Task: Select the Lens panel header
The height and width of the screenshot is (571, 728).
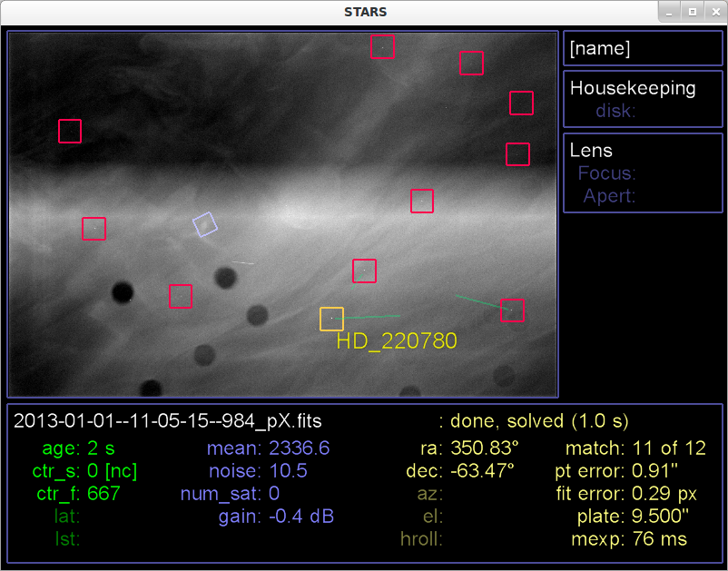Action: (591, 151)
